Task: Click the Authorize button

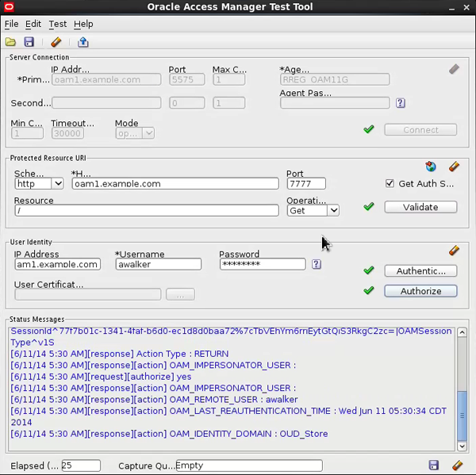Action: (420, 291)
